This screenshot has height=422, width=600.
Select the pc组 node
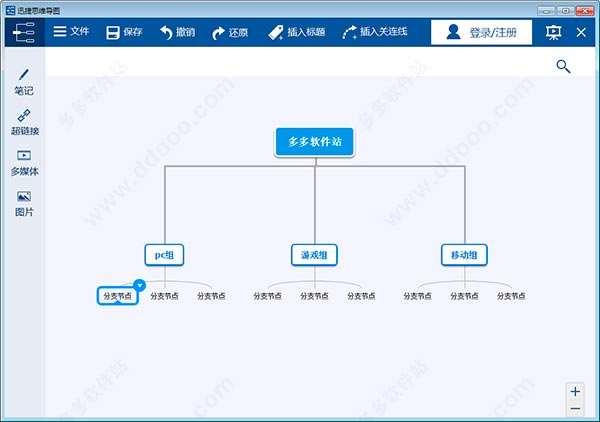click(164, 255)
